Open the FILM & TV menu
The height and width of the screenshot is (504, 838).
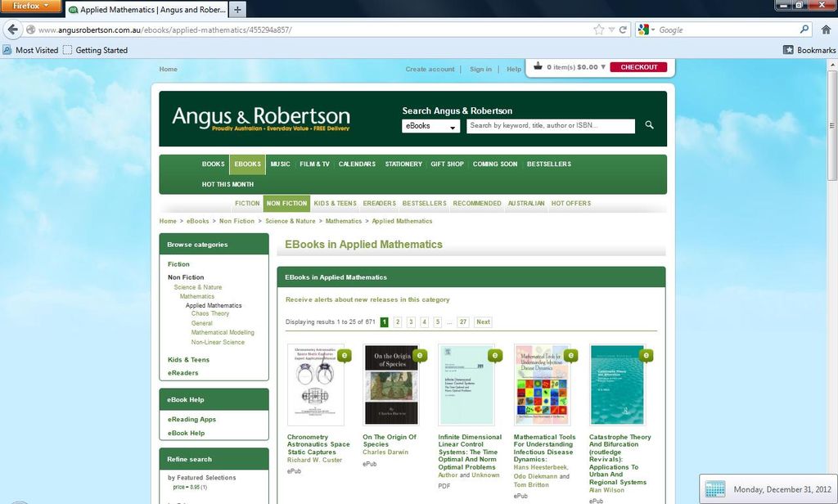[314, 164]
